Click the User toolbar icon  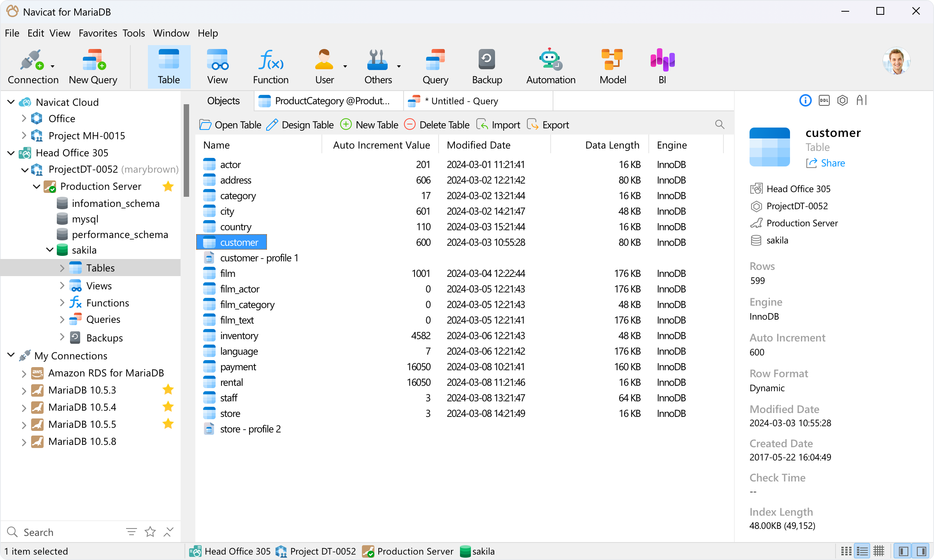(x=324, y=67)
